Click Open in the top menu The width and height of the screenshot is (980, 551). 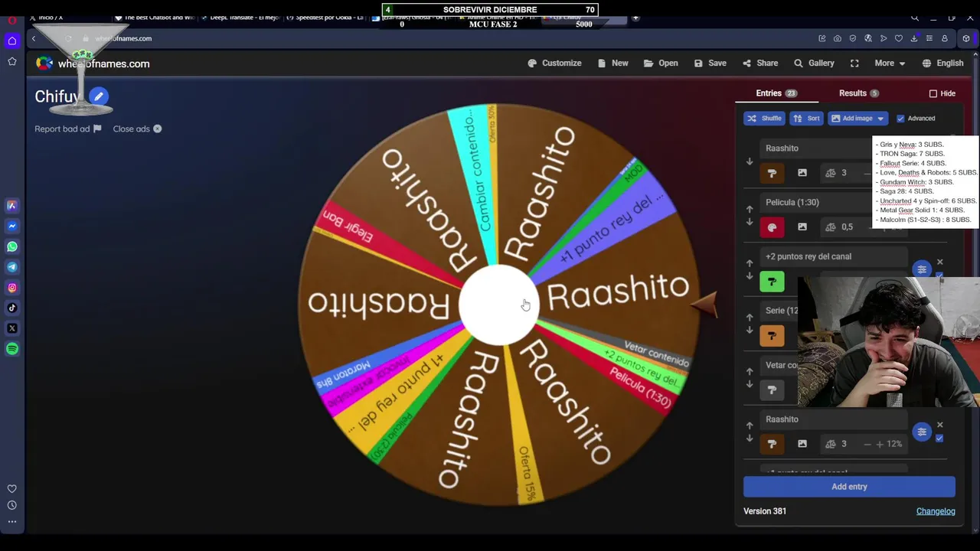tap(661, 64)
